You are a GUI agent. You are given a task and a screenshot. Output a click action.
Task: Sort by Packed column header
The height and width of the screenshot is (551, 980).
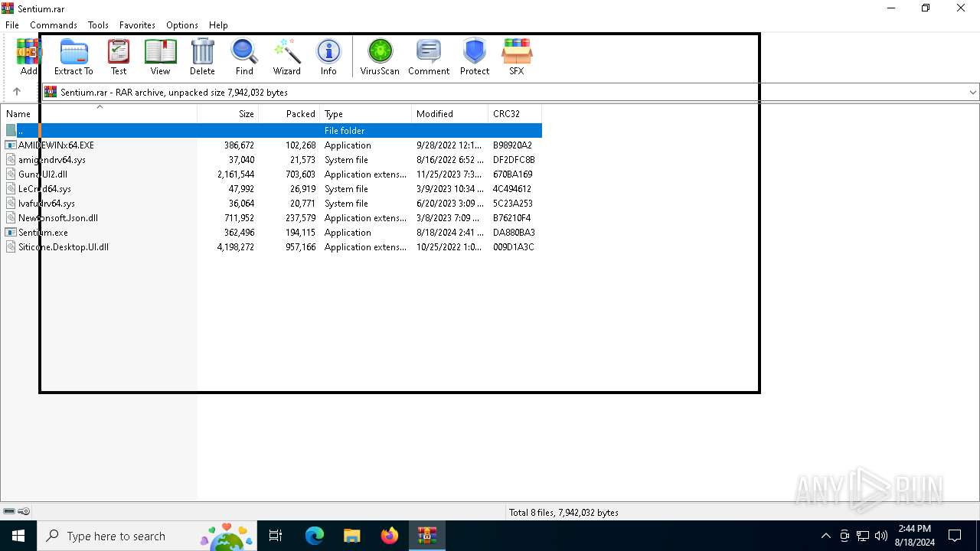click(289, 113)
